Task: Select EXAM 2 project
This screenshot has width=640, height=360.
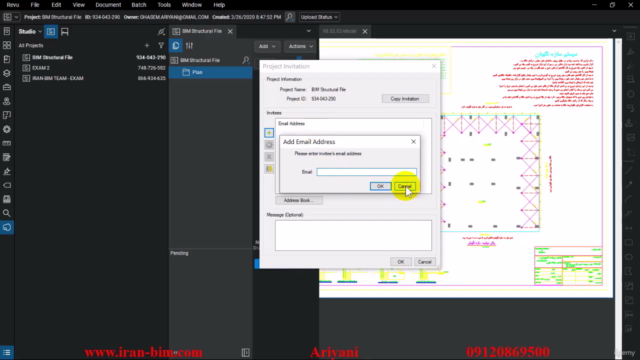Action: click(93, 68)
